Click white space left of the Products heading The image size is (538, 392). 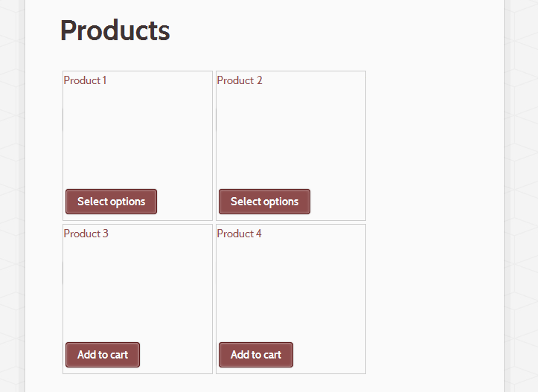42,31
